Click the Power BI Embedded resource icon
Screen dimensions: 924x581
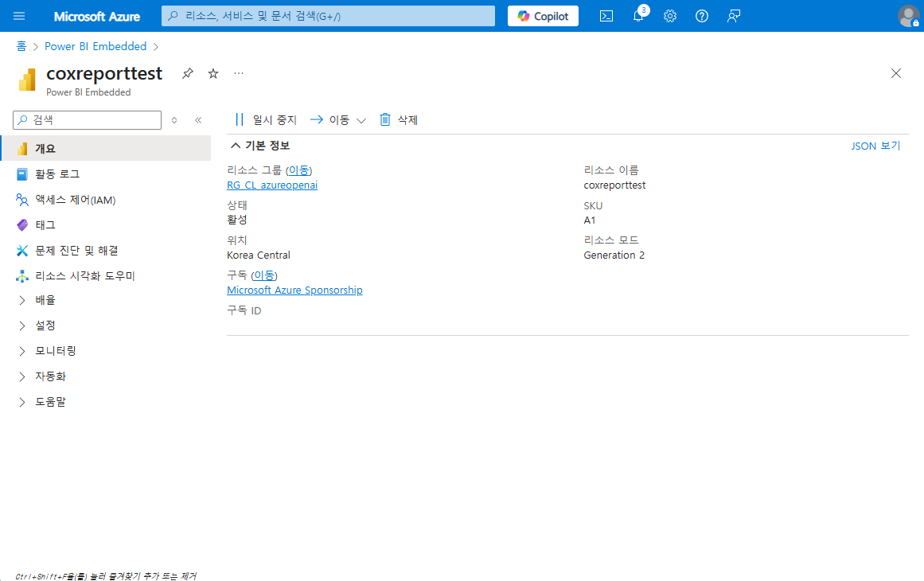27,80
